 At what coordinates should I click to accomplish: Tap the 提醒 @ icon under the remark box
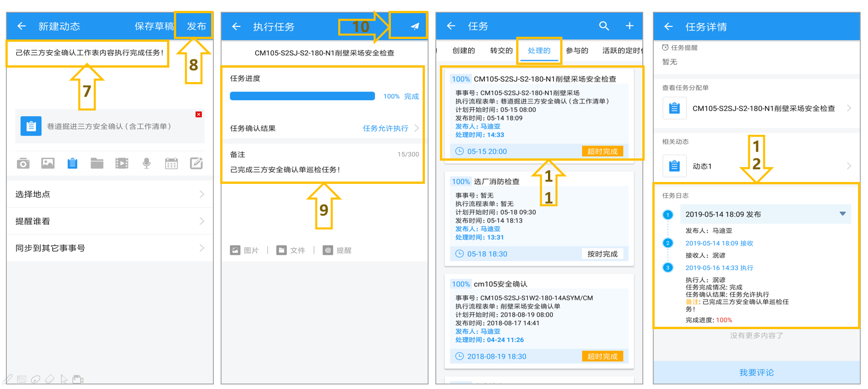point(328,250)
